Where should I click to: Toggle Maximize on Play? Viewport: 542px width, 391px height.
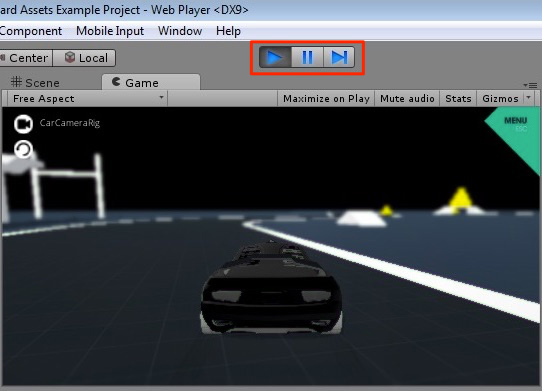click(x=326, y=99)
